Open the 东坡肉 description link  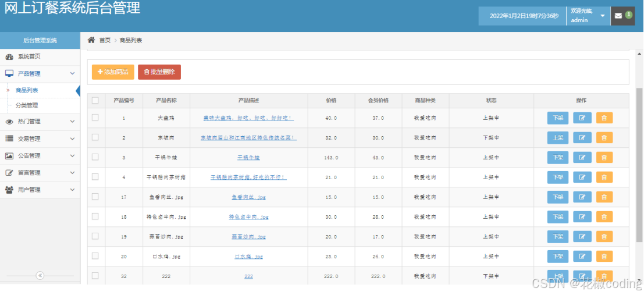248,138
